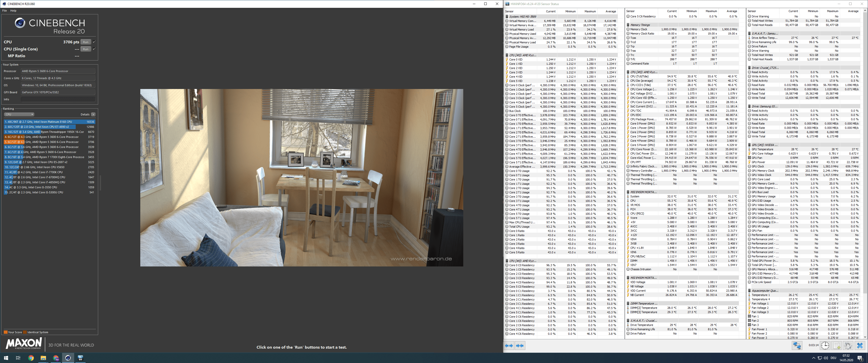Click the GPU Core Load sensor row
The image size is (868, 363).
pos(804,179)
